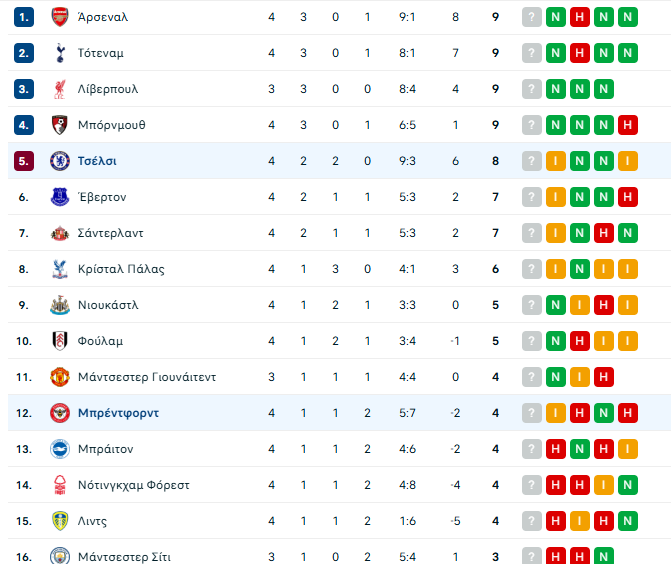Click the Everton club crest
Viewport: 671px width, 564px height.
pyautogui.click(x=60, y=197)
